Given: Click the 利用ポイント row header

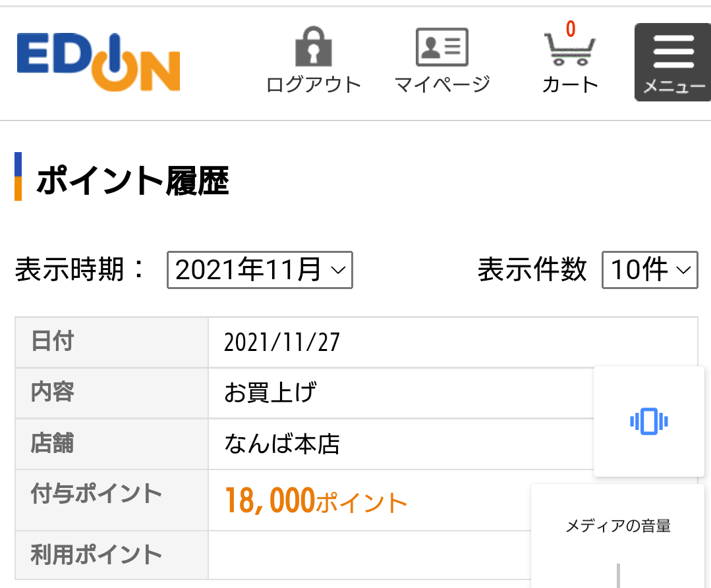Looking at the screenshot, I should (96, 554).
